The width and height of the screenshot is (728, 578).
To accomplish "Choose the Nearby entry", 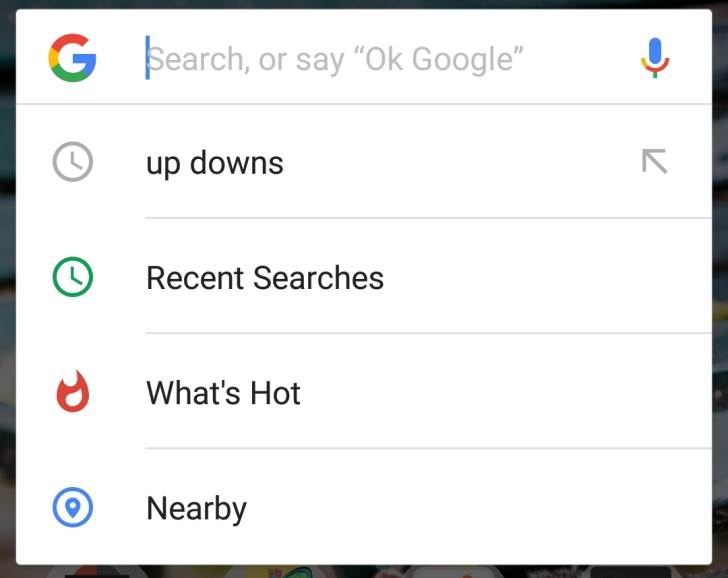I will [196, 509].
